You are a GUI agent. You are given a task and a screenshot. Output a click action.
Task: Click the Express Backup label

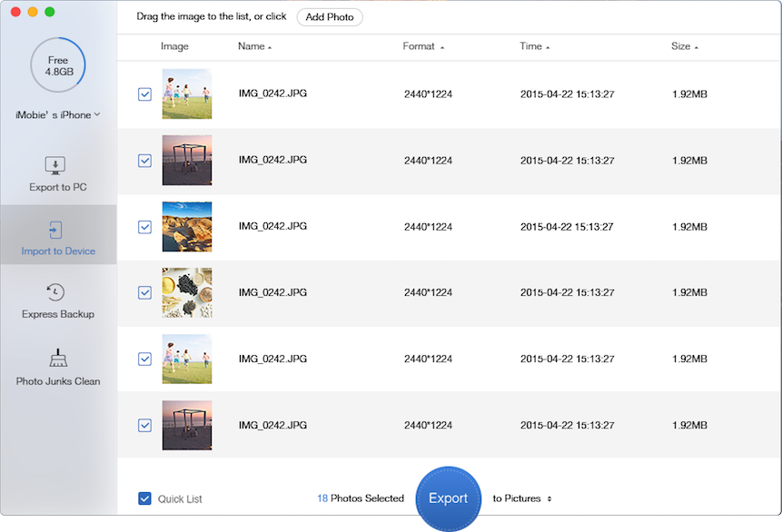point(58,314)
